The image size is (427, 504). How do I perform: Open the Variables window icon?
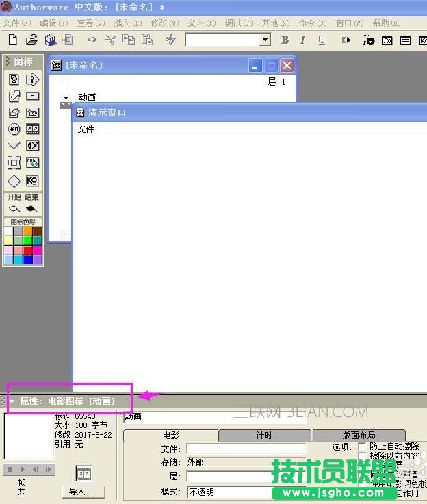point(406,40)
